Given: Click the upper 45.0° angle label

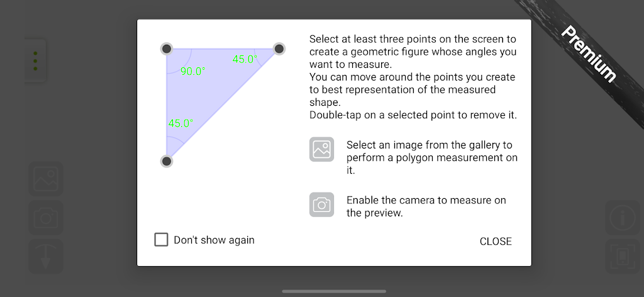Looking at the screenshot, I should point(245,59).
